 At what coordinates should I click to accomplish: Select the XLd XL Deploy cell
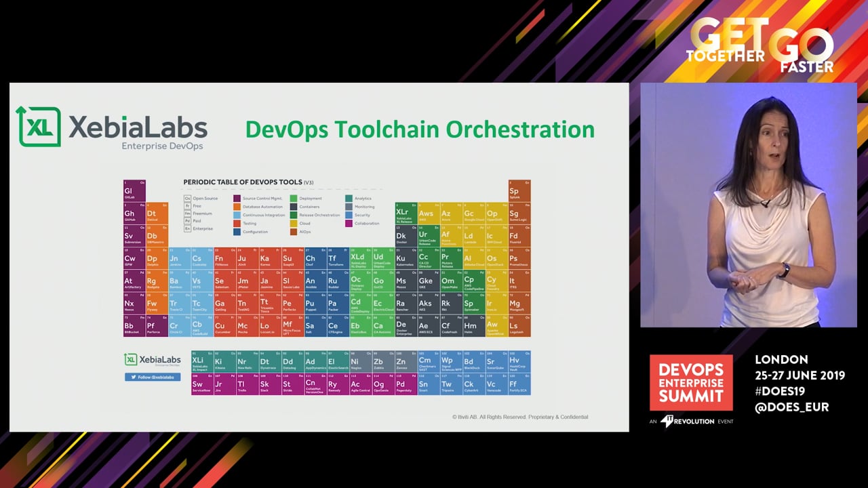[x=361, y=258]
